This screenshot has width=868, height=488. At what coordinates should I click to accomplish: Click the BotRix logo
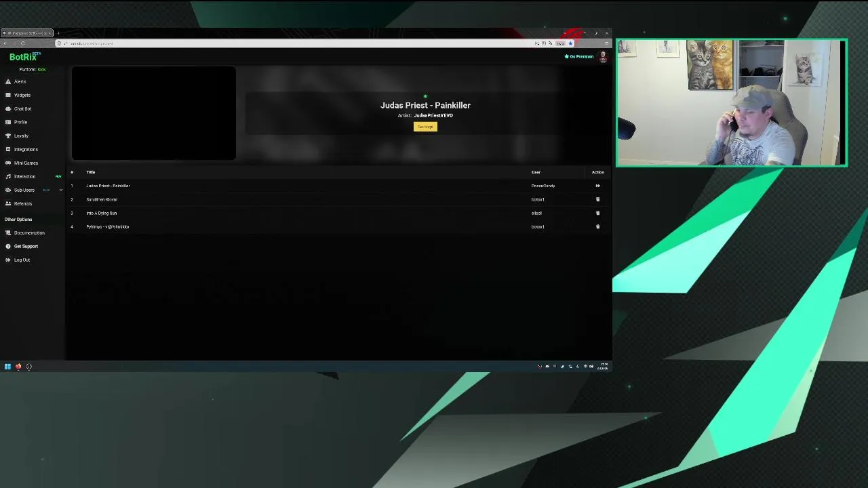25,57
